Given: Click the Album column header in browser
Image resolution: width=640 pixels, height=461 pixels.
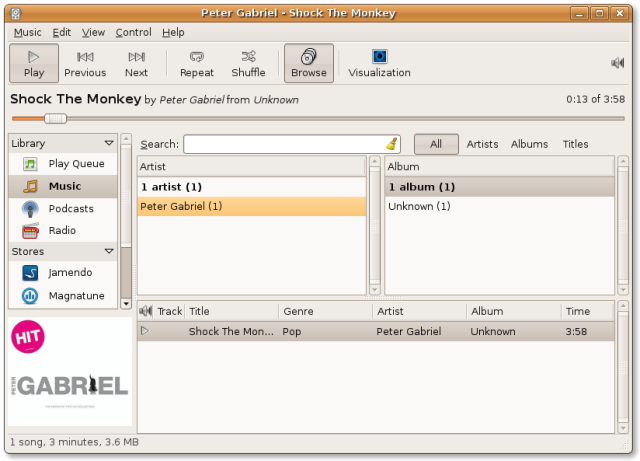Looking at the screenshot, I should (499, 167).
